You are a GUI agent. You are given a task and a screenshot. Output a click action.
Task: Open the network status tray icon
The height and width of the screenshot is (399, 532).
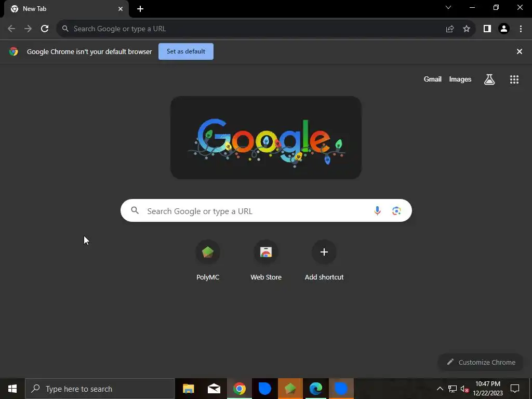pyautogui.click(x=453, y=389)
